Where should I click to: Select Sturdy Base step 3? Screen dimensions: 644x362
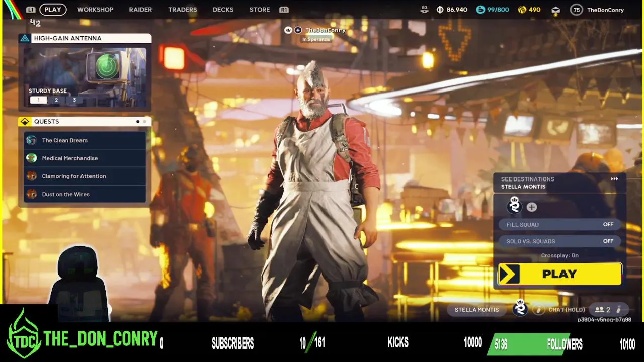tap(74, 100)
